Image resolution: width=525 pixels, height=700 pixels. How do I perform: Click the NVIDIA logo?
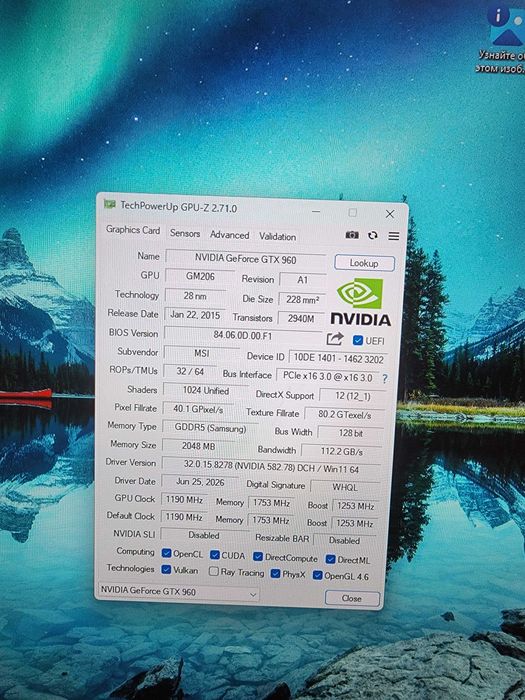[361, 302]
